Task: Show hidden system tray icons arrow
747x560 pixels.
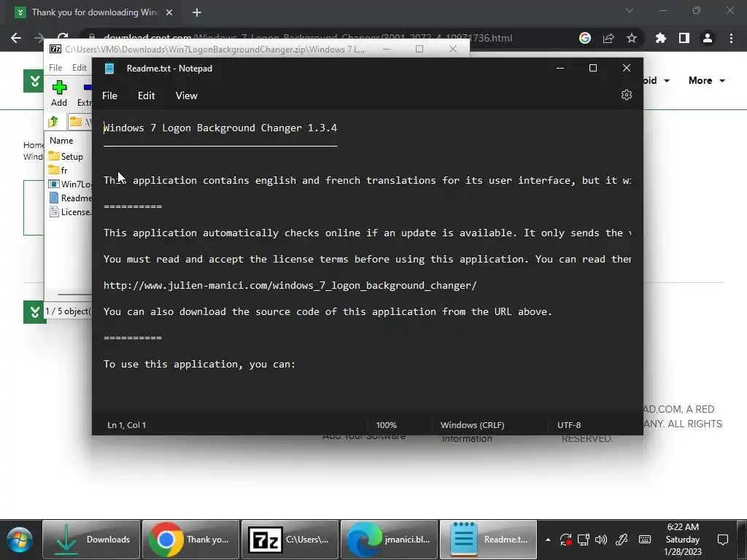Action: pos(548,540)
